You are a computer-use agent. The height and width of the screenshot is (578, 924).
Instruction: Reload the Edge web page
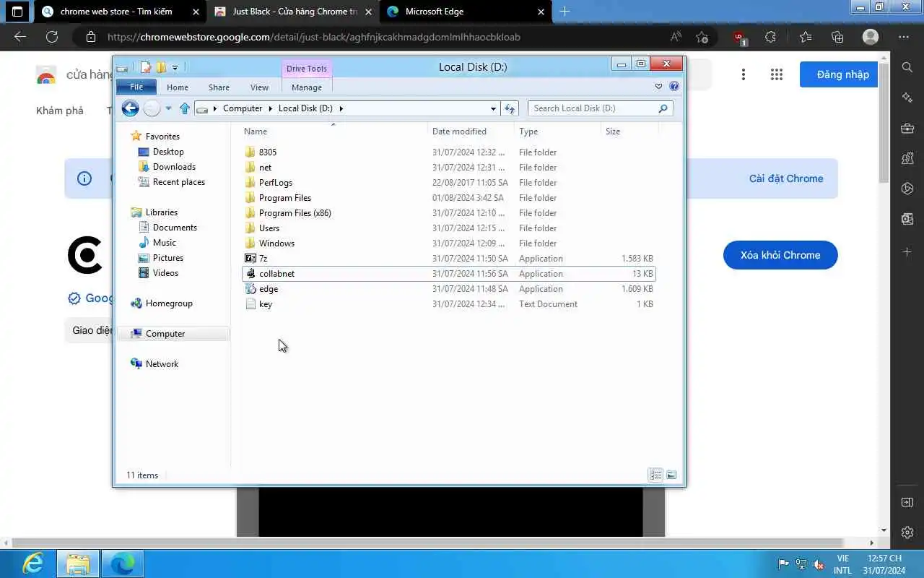[x=52, y=37]
